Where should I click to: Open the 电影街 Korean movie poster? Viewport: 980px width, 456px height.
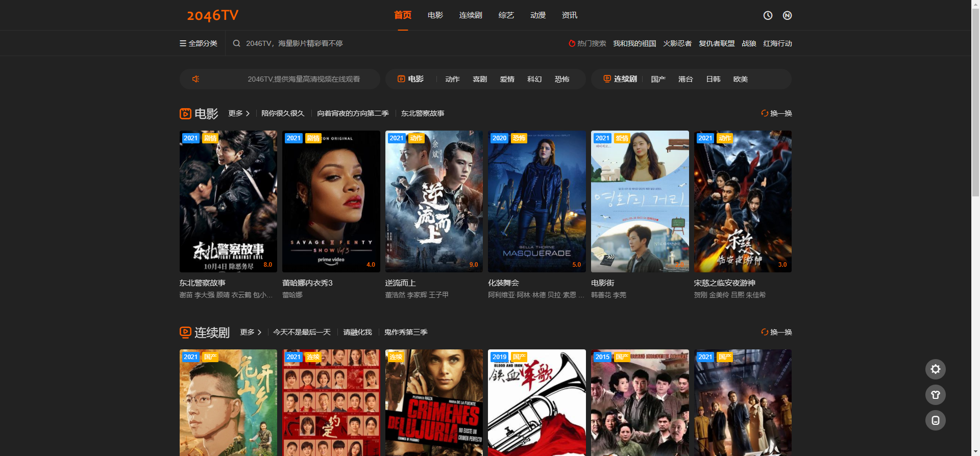640,201
